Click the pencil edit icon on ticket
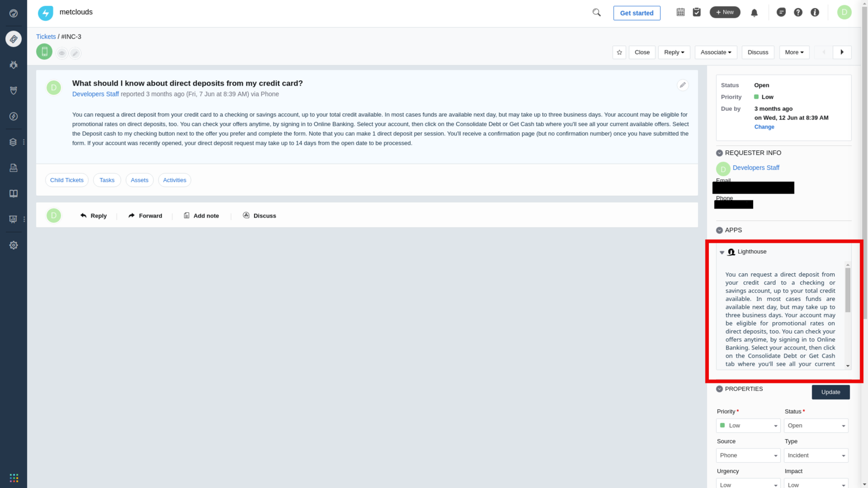The width and height of the screenshot is (868, 488). [682, 85]
